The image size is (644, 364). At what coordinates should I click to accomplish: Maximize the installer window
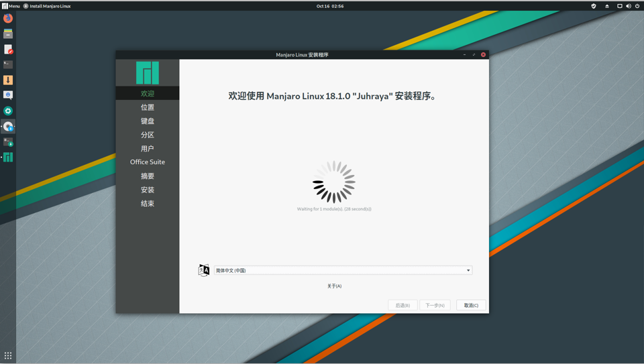click(x=474, y=54)
